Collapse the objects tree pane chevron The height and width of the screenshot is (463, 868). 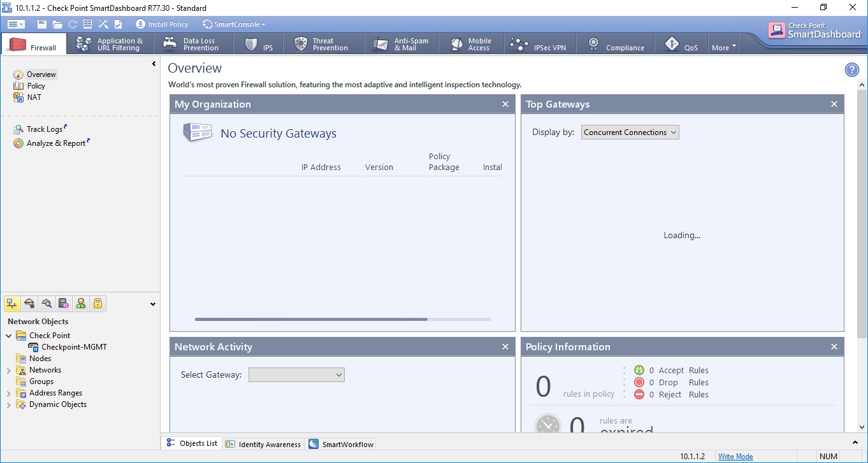coord(153,304)
